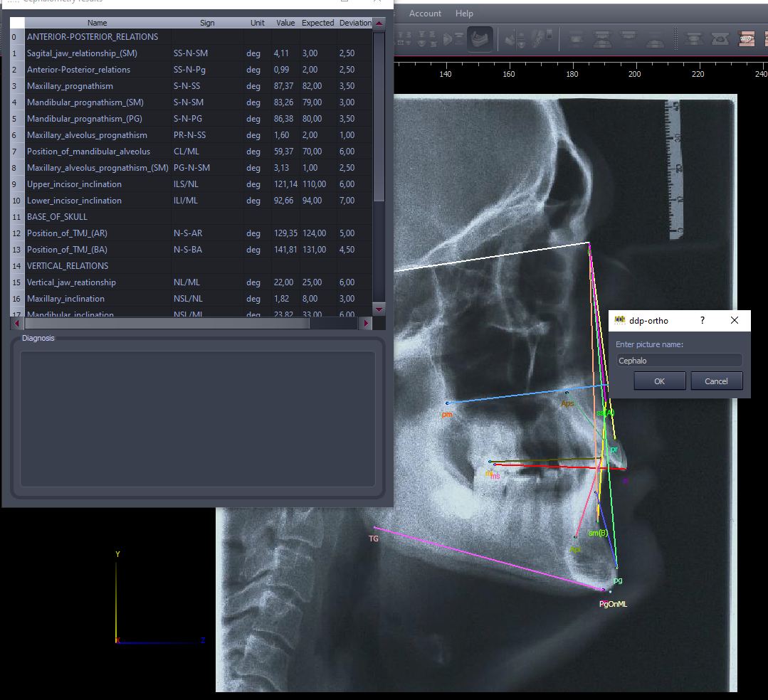Click the results table scroll-up arrow
Screen dimensions: 768x700
[x=379, y=23]
